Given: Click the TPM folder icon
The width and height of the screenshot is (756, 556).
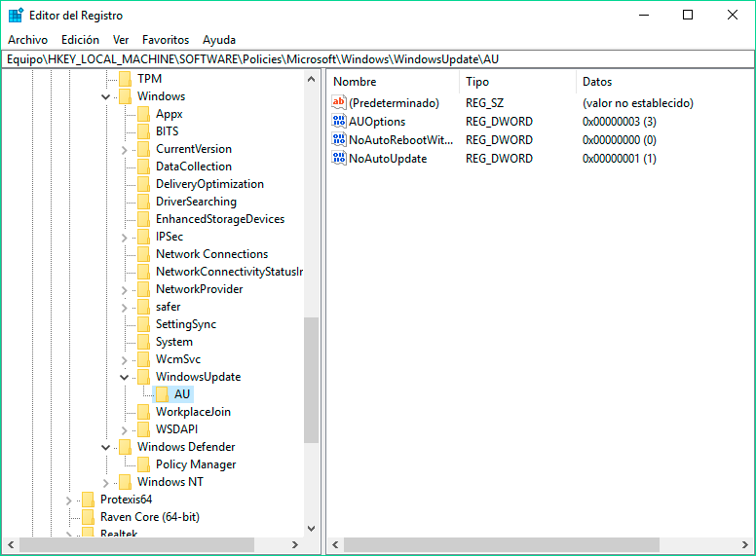Looking at the screenshot, I should [125, 79].
